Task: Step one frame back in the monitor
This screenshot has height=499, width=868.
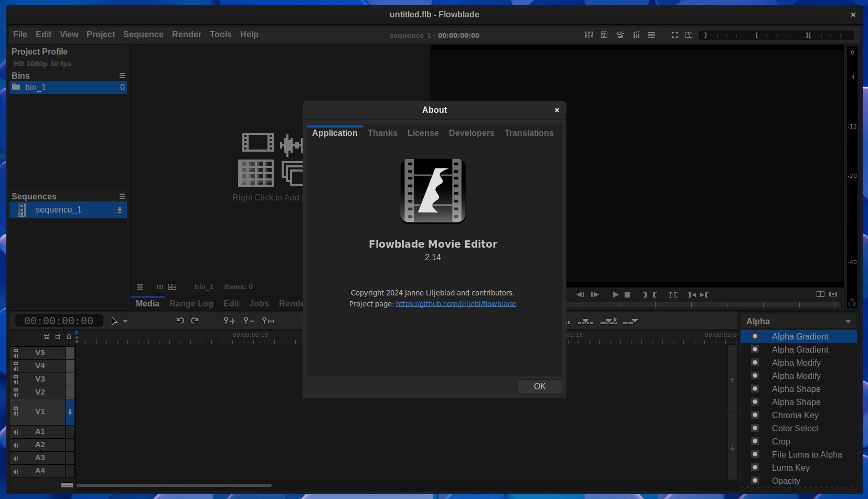Action: pyautogui.click(x=580, y=294)
